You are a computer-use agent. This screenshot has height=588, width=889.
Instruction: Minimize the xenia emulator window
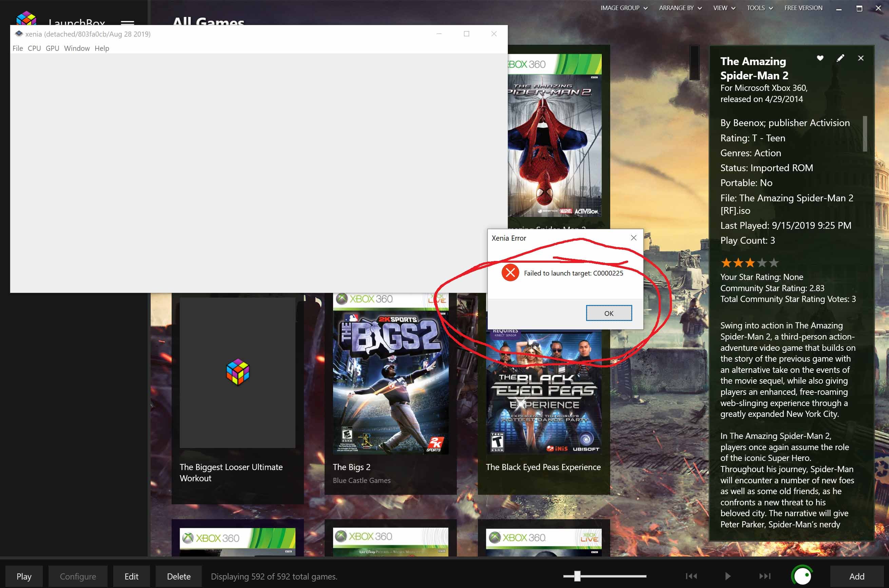pyautogui.click(x=439, y=34)
